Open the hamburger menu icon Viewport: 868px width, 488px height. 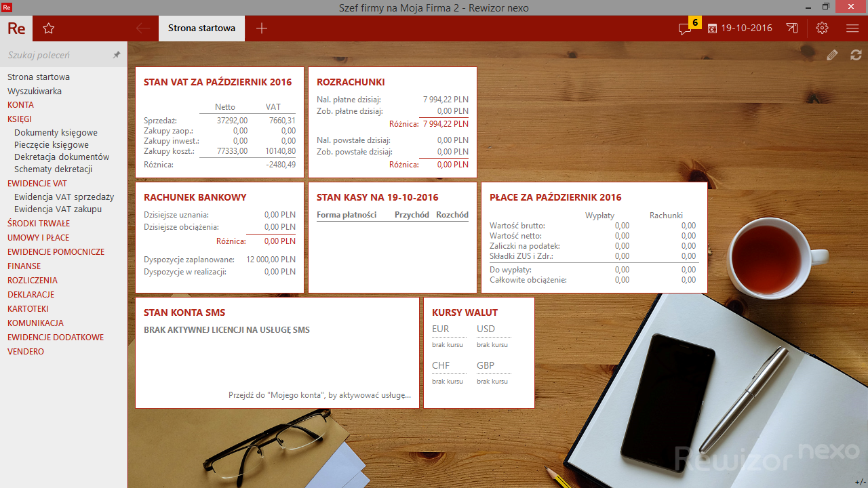(852, 28)
